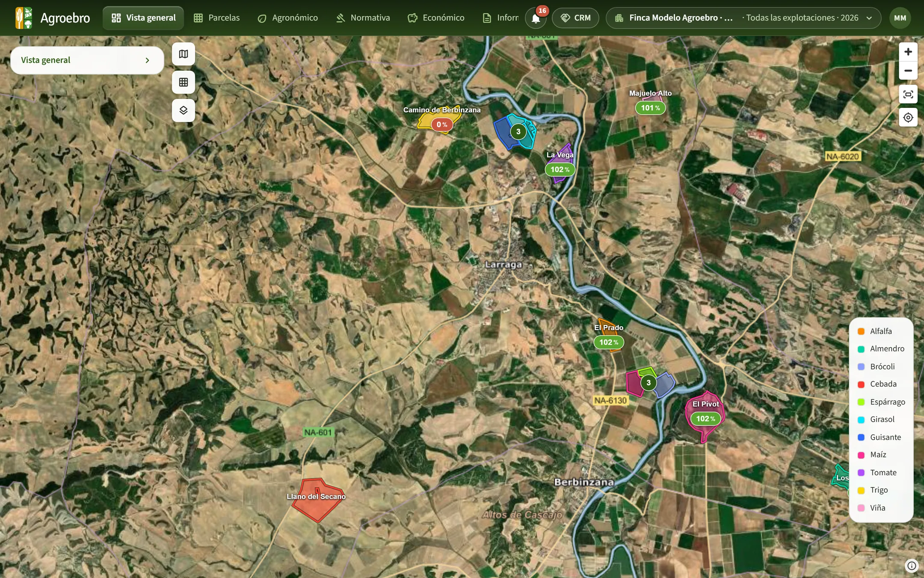Click the Guisante legend entry
The height and width of the screenshot is (578, 924).
[x=880, y=438]
